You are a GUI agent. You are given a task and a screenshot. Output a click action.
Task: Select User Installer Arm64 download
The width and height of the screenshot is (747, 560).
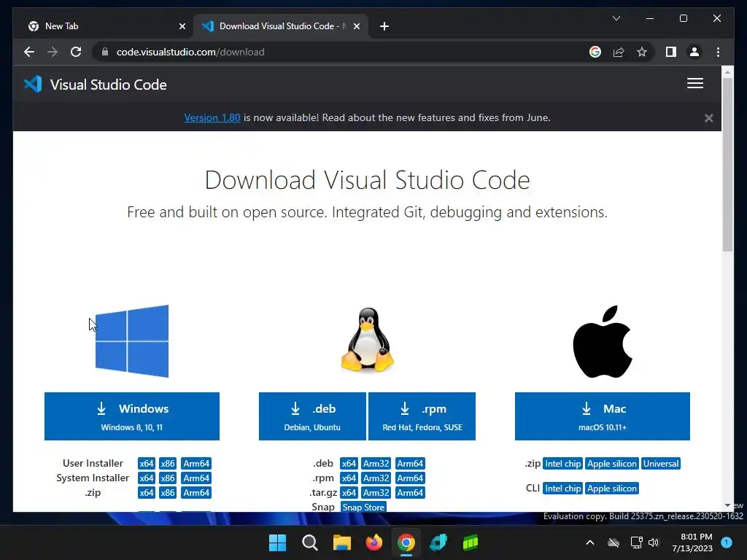[196, 463]
